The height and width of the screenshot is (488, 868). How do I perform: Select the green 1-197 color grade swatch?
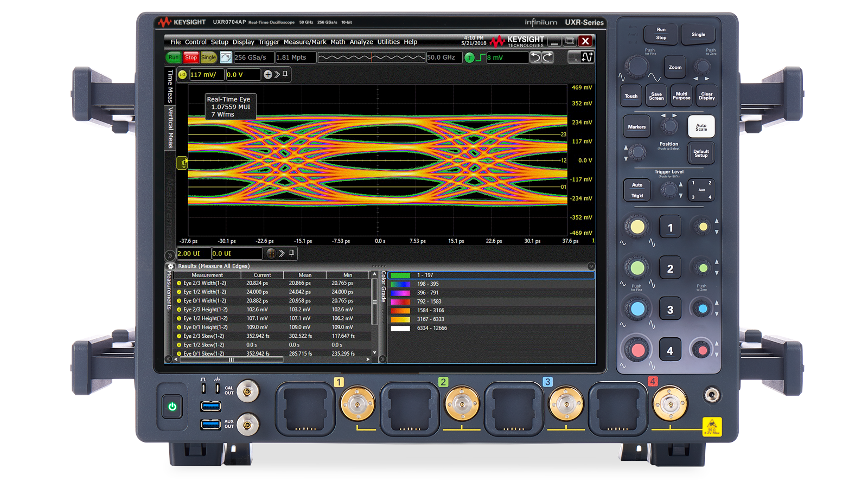pos(400,275)
